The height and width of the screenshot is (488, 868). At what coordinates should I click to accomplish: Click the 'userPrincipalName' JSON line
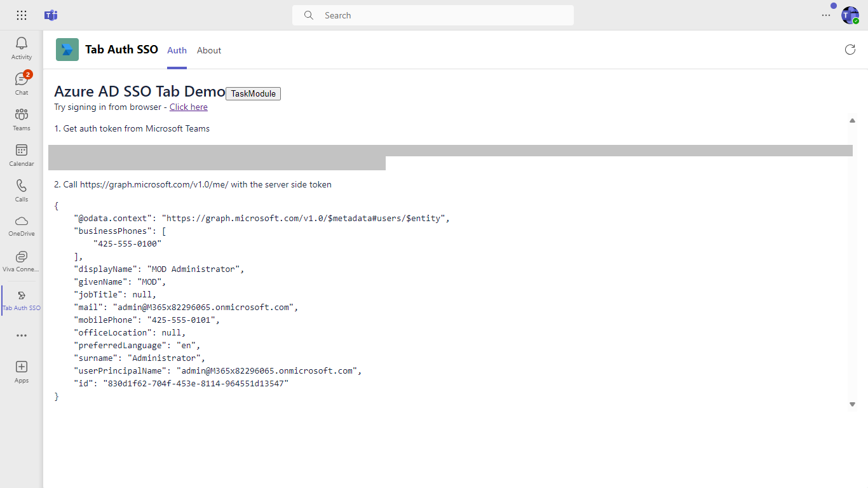click(x=217, y=370)
